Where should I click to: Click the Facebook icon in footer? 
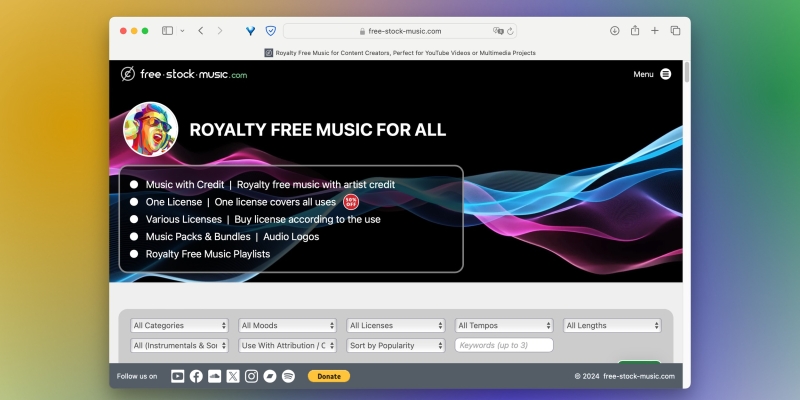[196, 376]
